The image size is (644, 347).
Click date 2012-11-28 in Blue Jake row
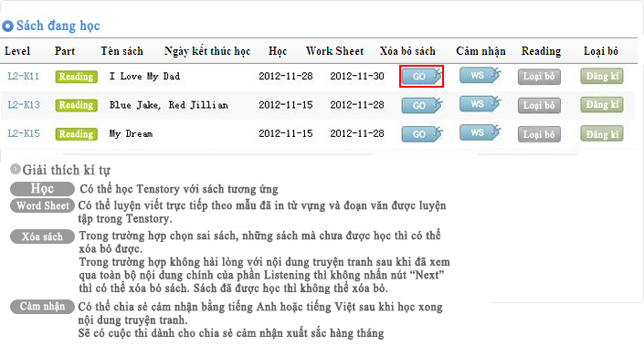[357, 105]
